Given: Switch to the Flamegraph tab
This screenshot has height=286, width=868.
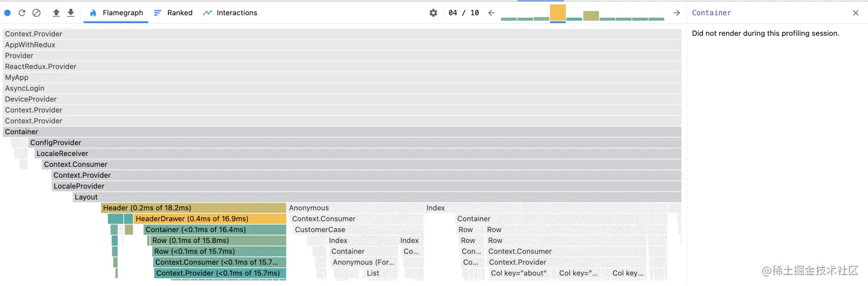Looking at the screenshot, I should click(116, 13).
